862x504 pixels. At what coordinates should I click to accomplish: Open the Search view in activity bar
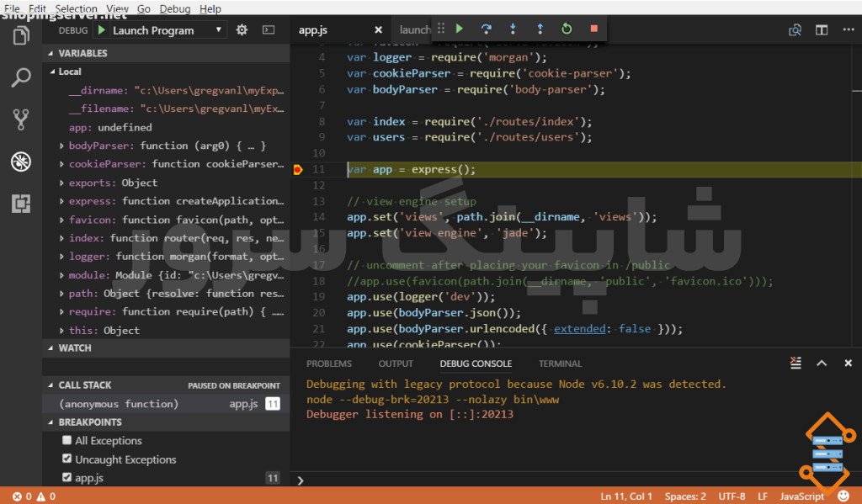(x=21, y=77)
